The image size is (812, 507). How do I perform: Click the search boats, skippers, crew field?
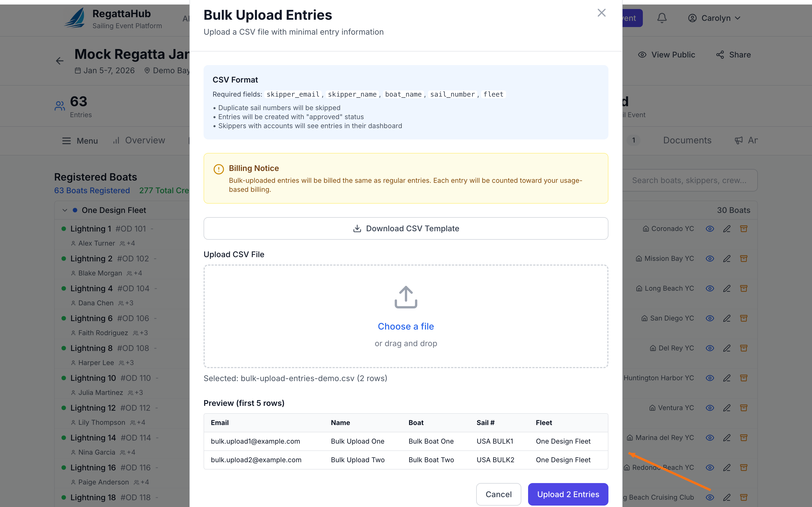click(x=689, y=180)
